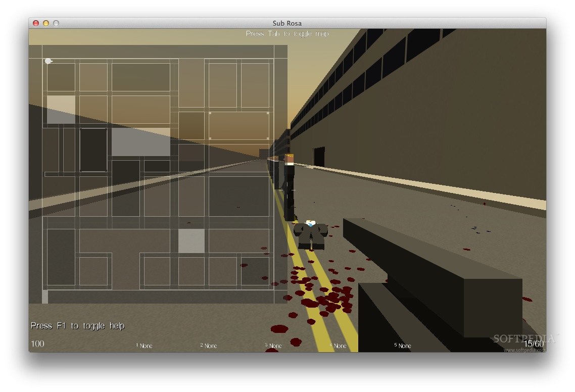Image resolution: width=575 pixels, height=392 pixels.
Task: Click the light gray highlighted building on lower map
Action: (191, 241)
